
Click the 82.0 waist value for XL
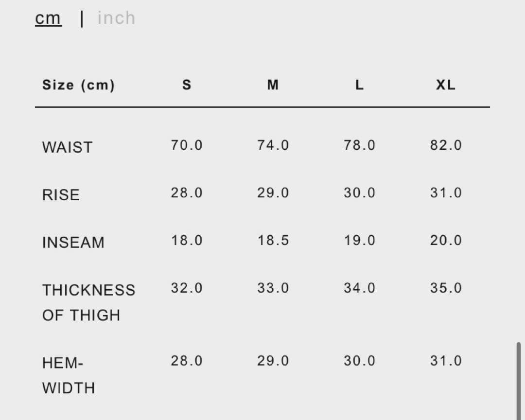point(445,145)
